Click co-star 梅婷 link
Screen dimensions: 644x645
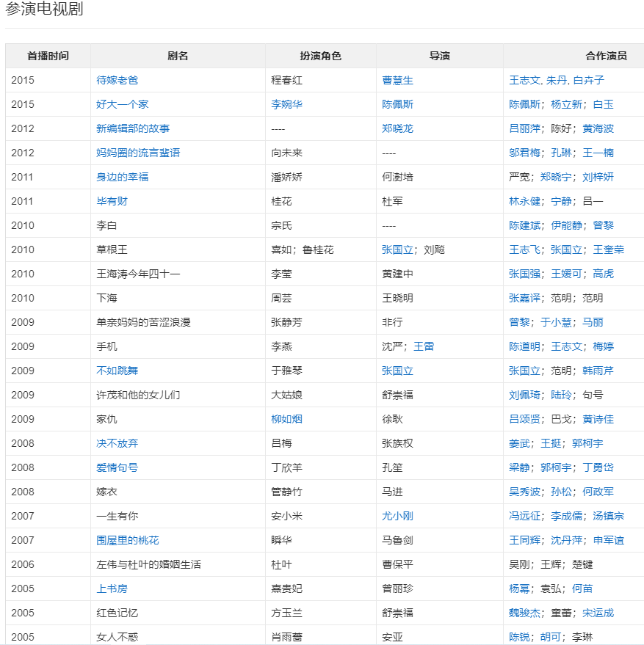pyautogui.click(x=603, y=347)
